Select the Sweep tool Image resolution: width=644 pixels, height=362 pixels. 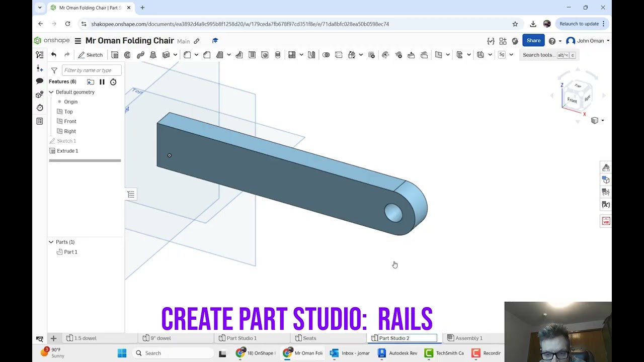140,55
